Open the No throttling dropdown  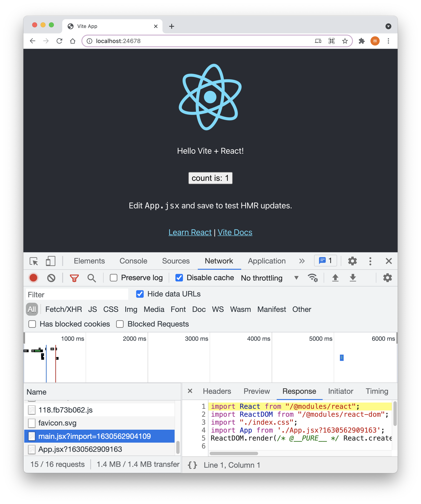pyautogui.click(x=270, y=278)
